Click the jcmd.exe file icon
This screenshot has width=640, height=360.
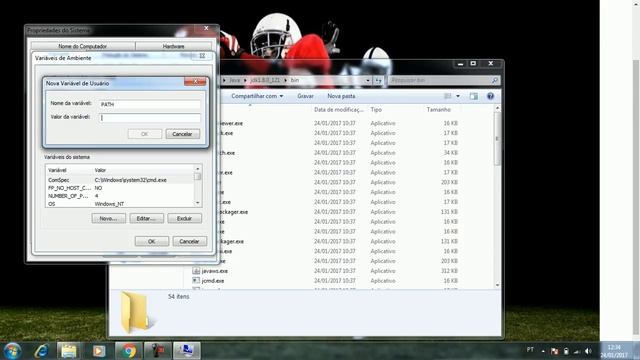click(x=196, y=280)
